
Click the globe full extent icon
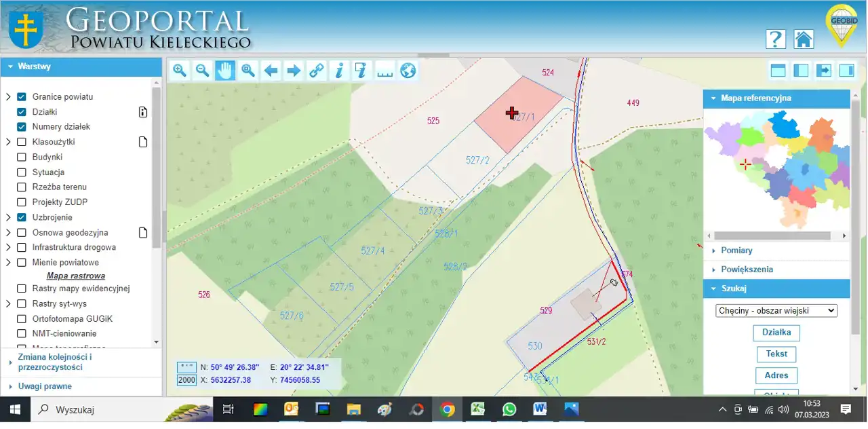tap(408, 70)
